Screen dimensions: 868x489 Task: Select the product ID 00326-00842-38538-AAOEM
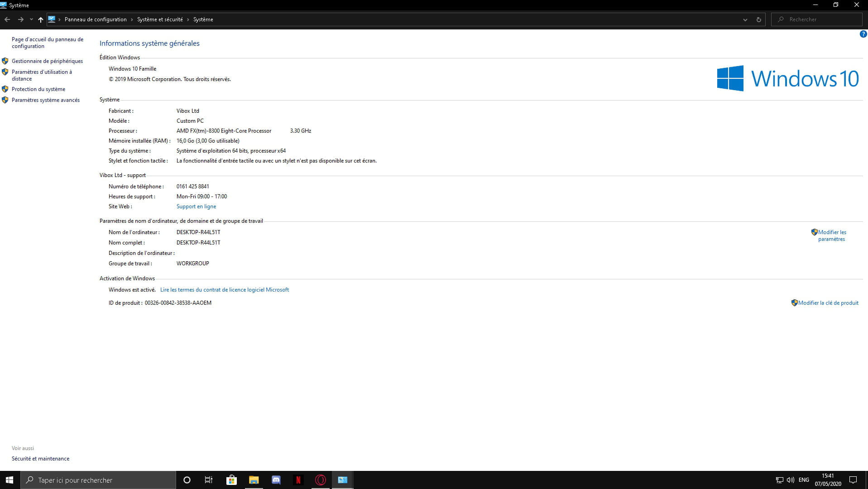point(178,303)
